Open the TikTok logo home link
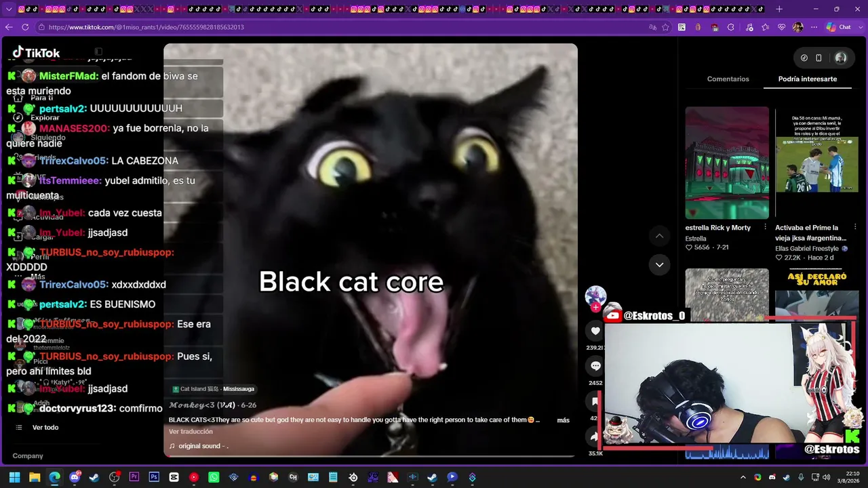 tap(36, 53)
